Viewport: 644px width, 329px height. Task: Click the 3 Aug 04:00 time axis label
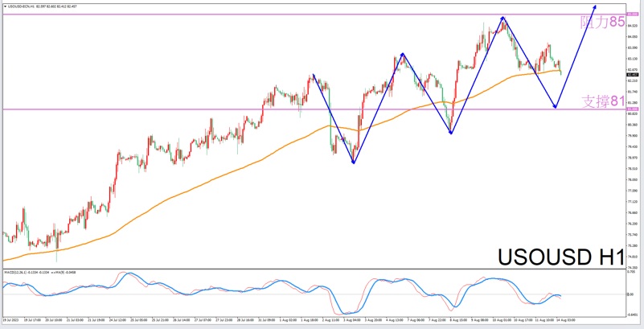click(x=353, y=319)
